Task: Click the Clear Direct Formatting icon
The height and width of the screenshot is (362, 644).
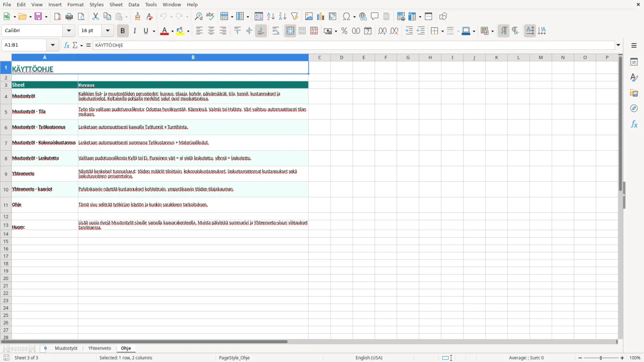Action: pos(150,17)
